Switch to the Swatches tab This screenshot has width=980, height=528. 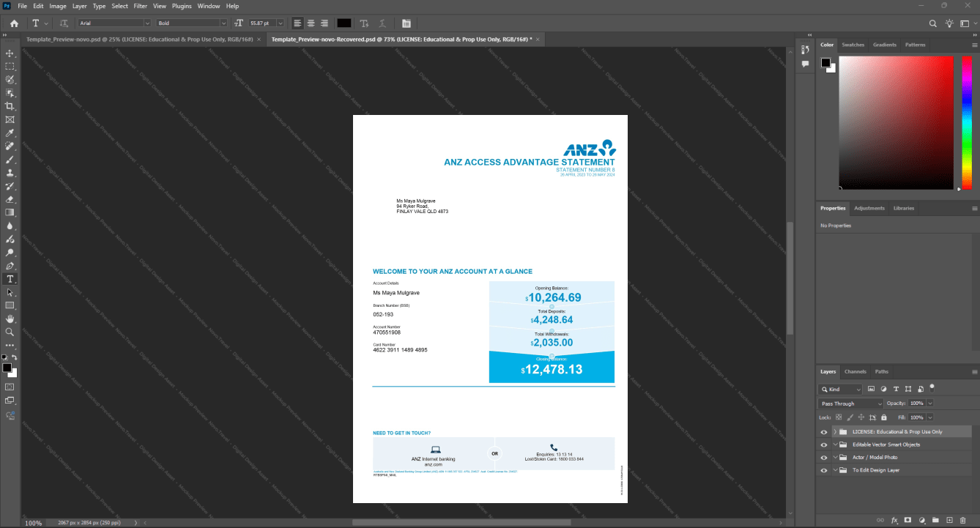click(x=853, y=45)
